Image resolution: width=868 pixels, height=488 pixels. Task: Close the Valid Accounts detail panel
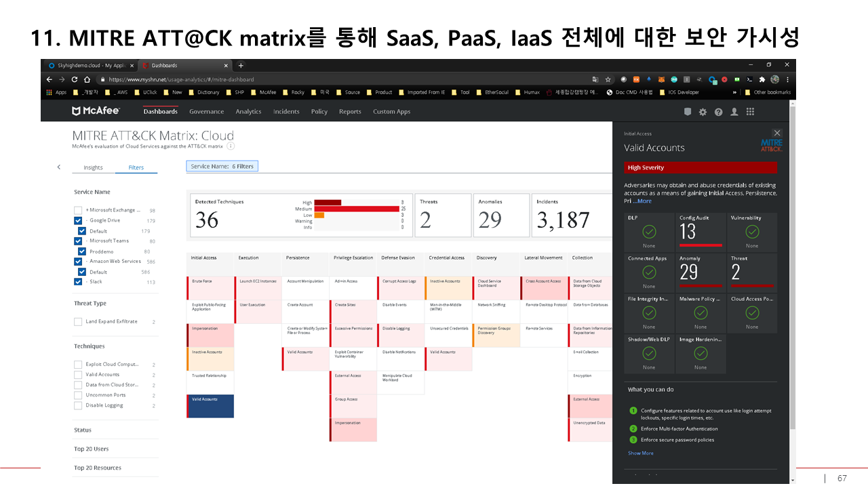777,133
